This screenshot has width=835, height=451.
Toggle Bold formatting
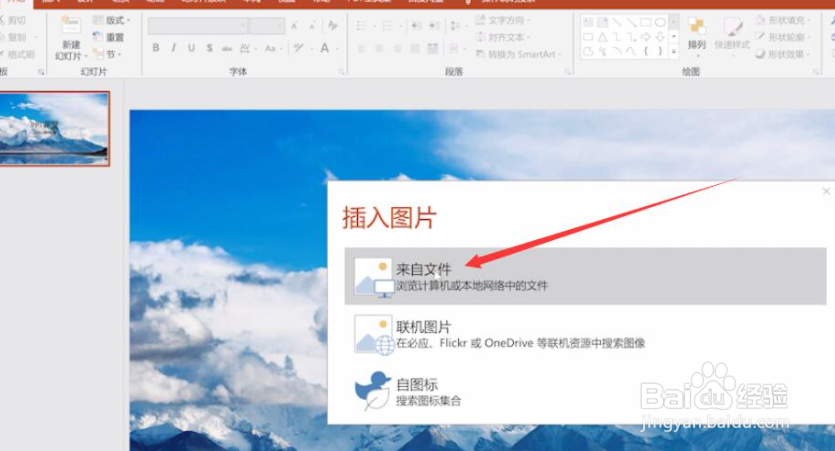tap(156, 48)
